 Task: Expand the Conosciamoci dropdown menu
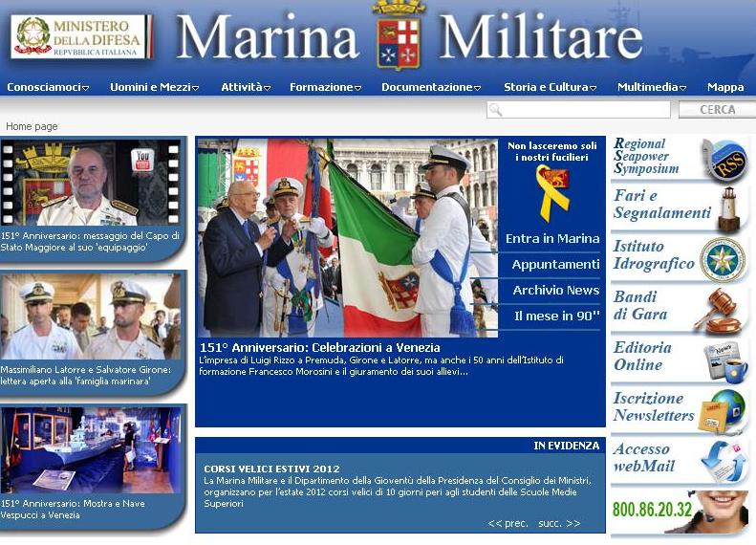(x=48, y=87)
